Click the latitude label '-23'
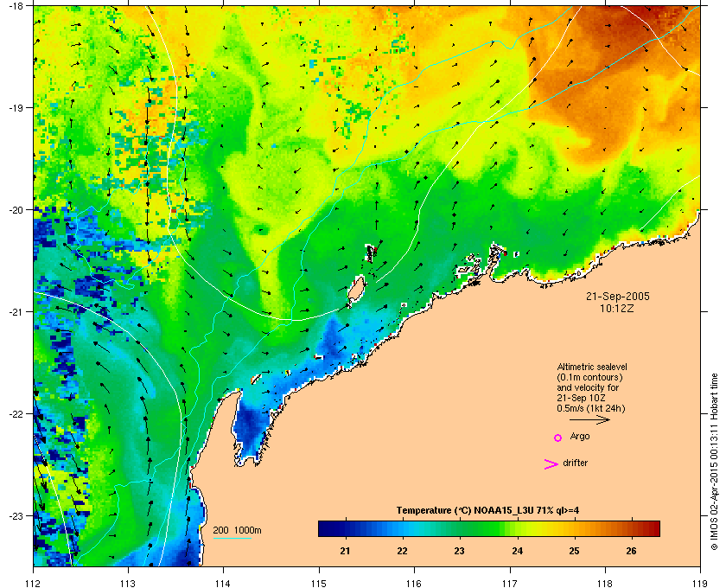726x588 pixels. tap(16, 515)
